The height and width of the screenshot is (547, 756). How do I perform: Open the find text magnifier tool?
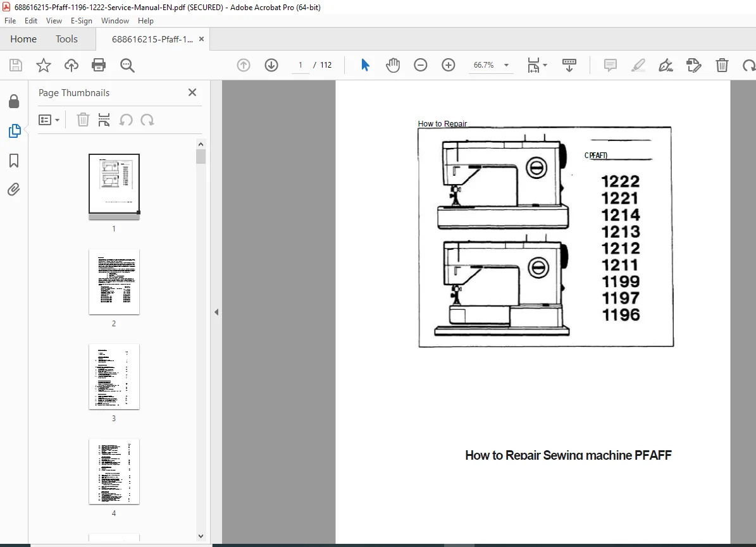coord(127,65)
